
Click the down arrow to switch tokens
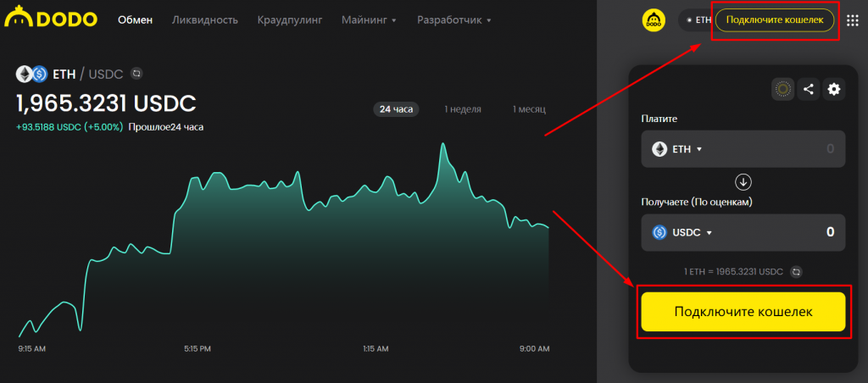pyautogui.click(x=743, y=181)
